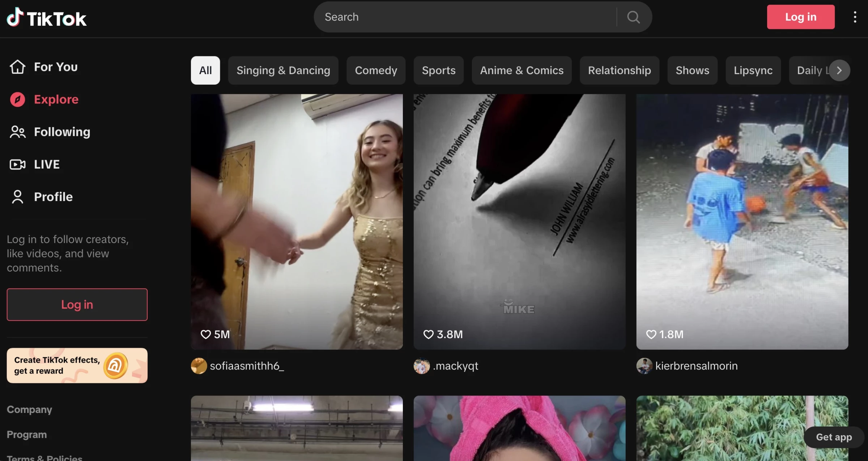Open the Following feed
This screenshot has width=868, height=461.
coord(62,132)
